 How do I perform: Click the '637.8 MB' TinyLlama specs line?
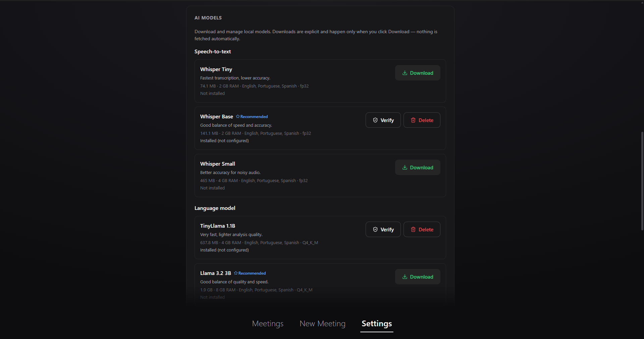[259, 242]
